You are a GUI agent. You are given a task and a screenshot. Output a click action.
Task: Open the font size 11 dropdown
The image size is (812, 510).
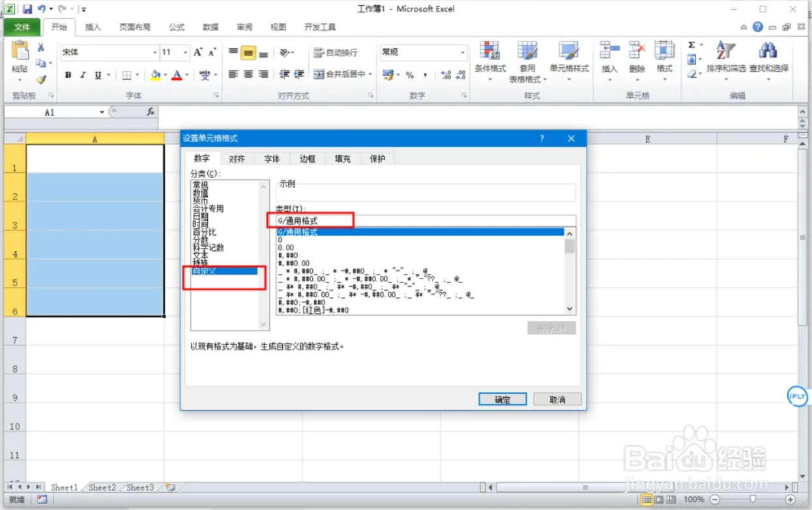tap(186, 52)
